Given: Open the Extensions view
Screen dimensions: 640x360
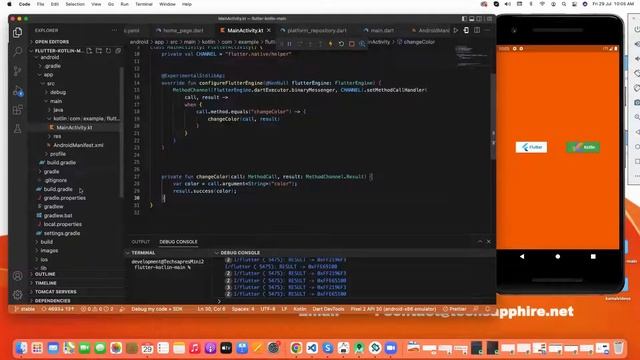Looking at the screenshot, I should coord(18,110).
